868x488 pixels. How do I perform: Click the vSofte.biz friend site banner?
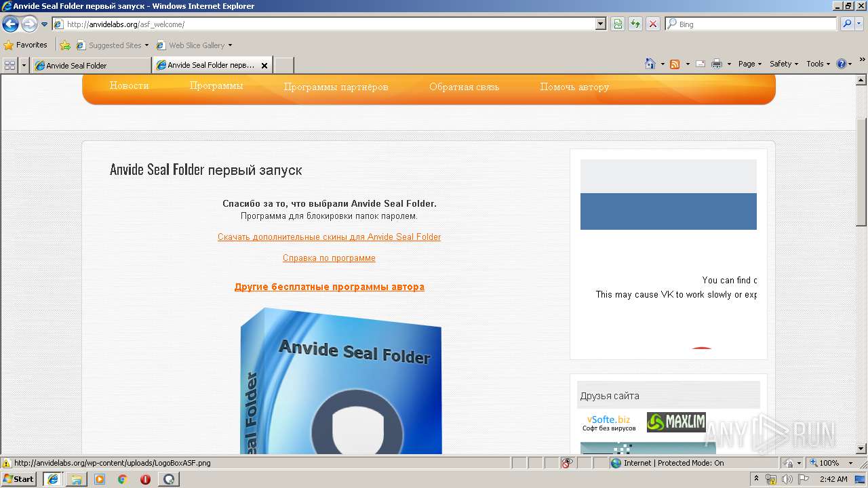click(609, 423)
